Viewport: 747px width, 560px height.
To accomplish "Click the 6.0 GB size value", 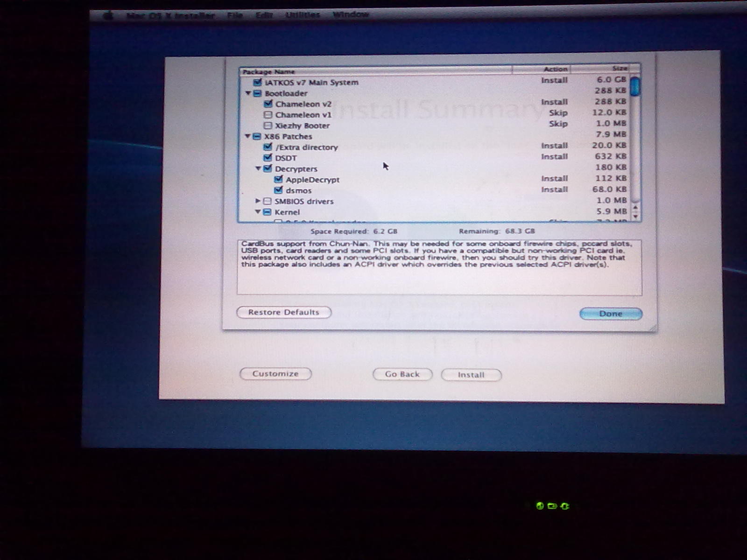I will [612, 79].
